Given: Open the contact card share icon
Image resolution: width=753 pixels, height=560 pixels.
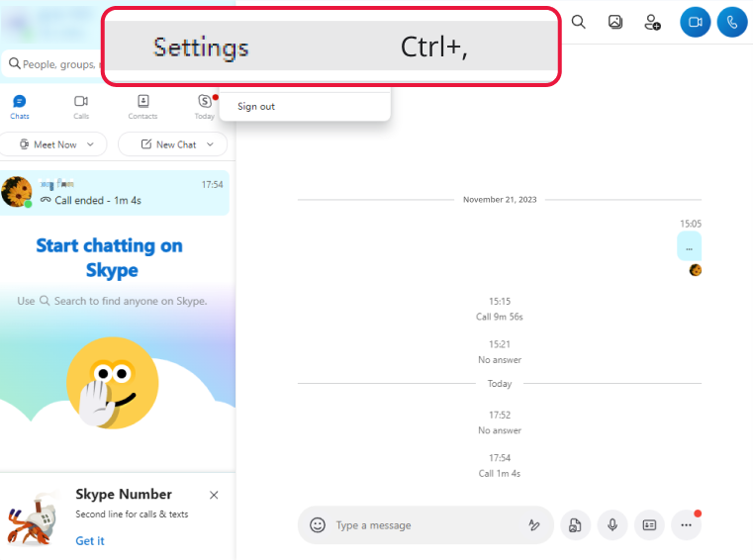Looking at the screenshot, I should [x=649, y=525].
